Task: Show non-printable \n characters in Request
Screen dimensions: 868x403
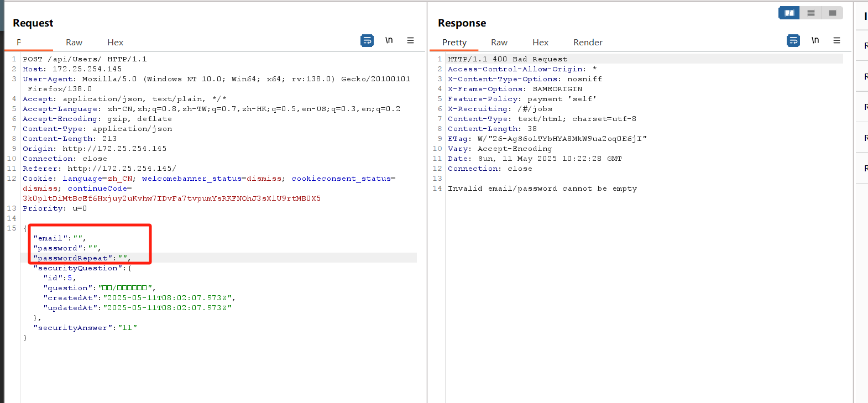Action: (x=389, y=40)
